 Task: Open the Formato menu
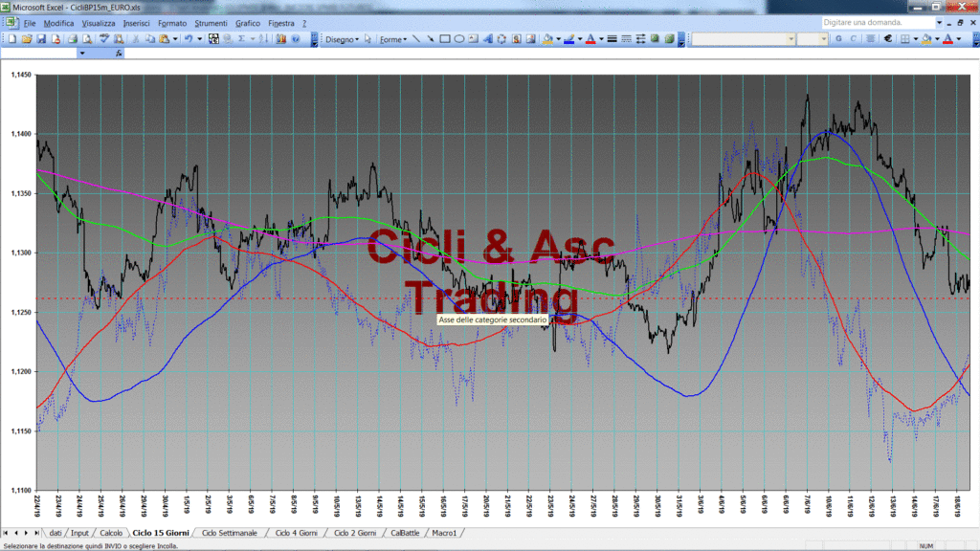tap(172, 23)
